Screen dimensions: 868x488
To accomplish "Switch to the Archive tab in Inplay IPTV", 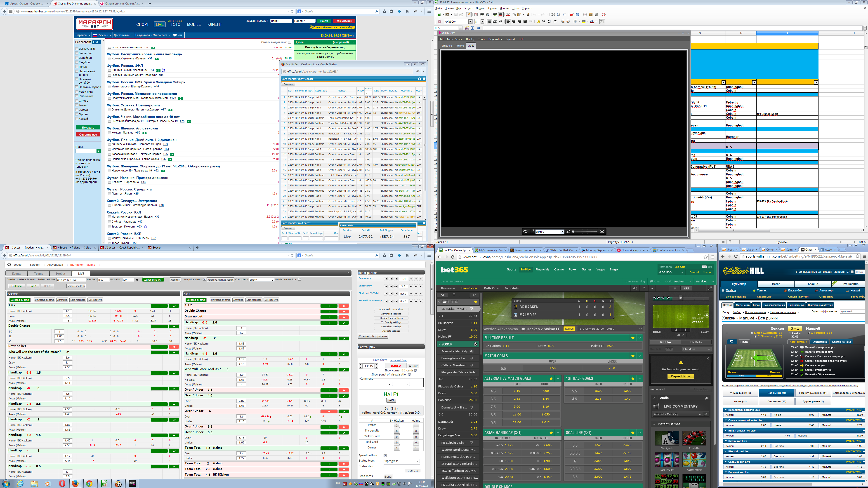I will [x=460, y=46].
